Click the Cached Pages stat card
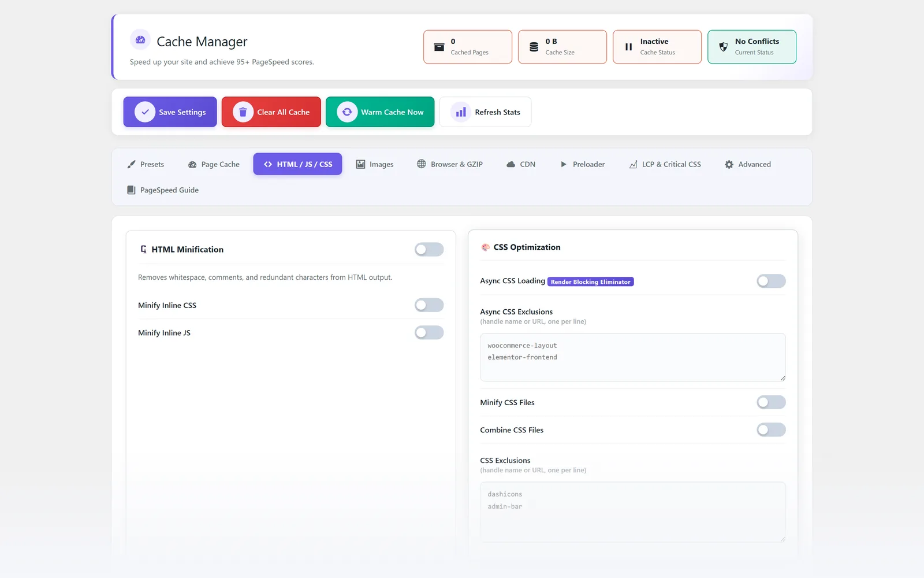924x578 pixels. pyautogui.click(x=468, y=47)
